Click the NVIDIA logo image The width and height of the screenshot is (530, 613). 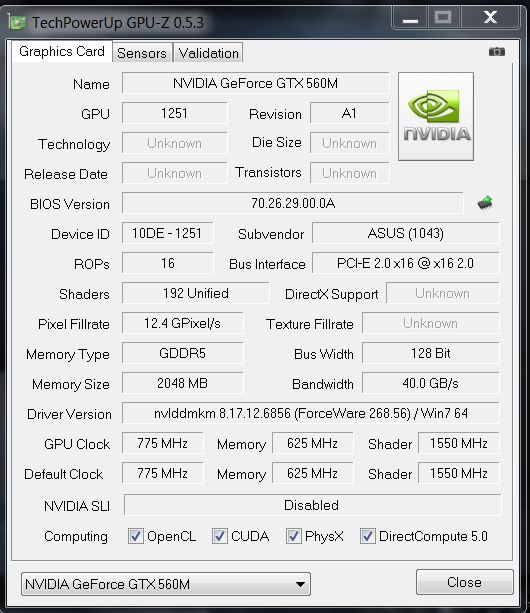[x=436, y=117]
